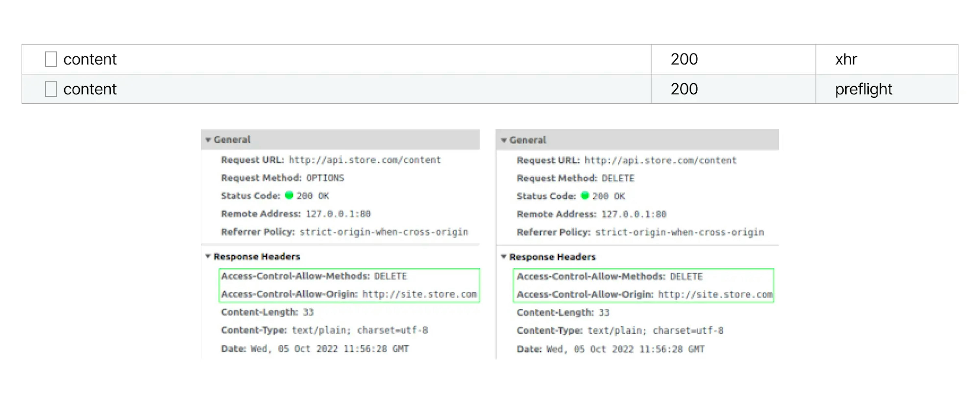The height and width of the screenshot is (398, 980).
Task: Click the Request URL in the DELETE panel
Action: click(660, 160)
